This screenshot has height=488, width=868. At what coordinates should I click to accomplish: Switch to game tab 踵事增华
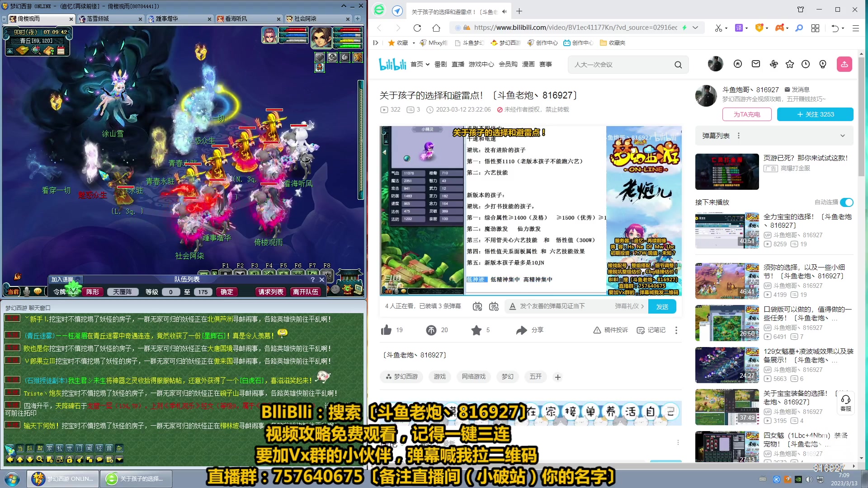click(x=179, y=19)
